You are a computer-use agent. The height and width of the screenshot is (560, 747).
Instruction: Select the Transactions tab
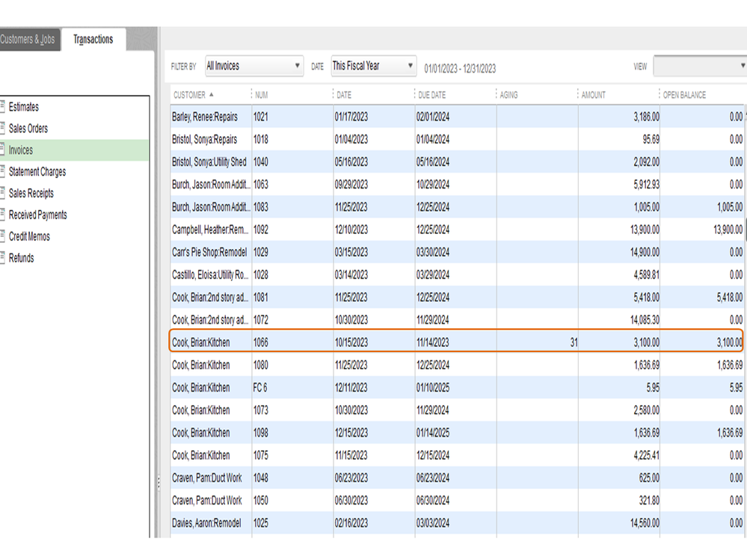93,40
